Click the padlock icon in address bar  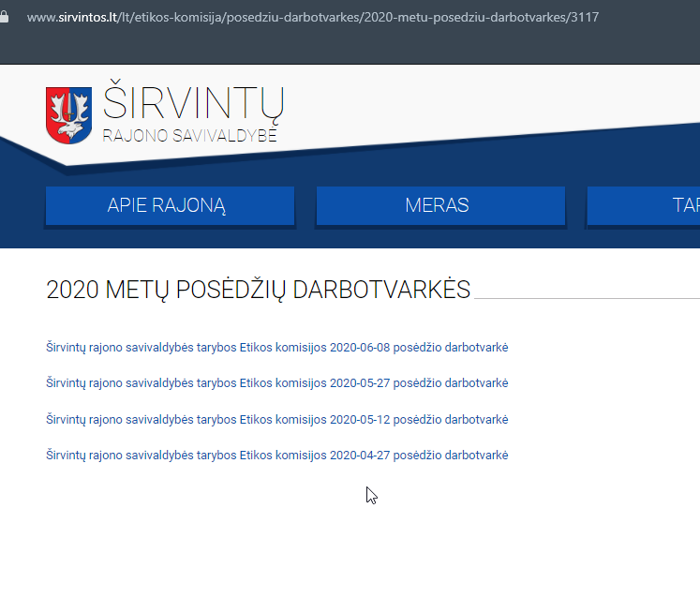pyautogui.click(x=6, y=17)
